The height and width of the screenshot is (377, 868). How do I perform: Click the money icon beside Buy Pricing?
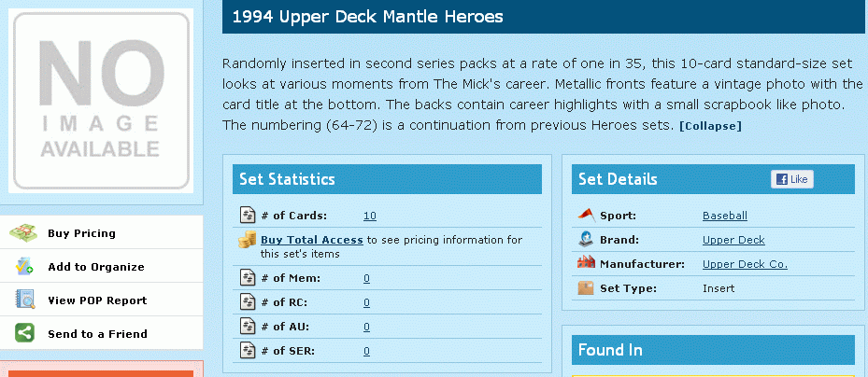(23, 232)
